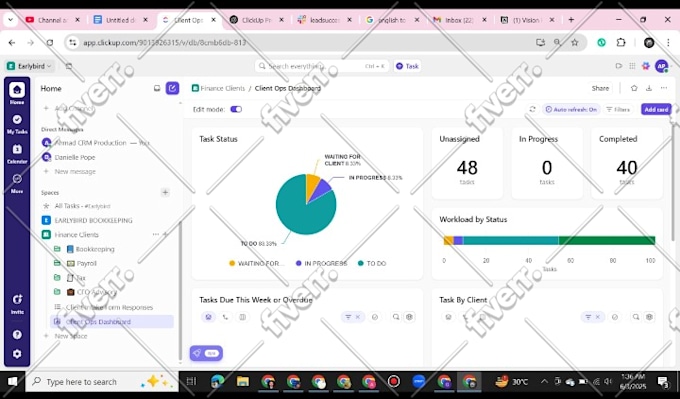Screen dimensions: 680x399
Task: Open the video clip icon in top bar
Action: point(619,66)
